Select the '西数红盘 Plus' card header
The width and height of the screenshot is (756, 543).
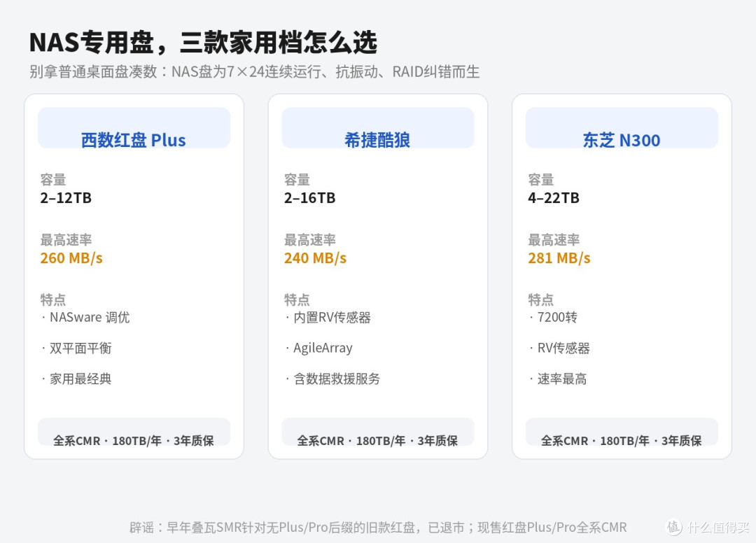(134, 128)
